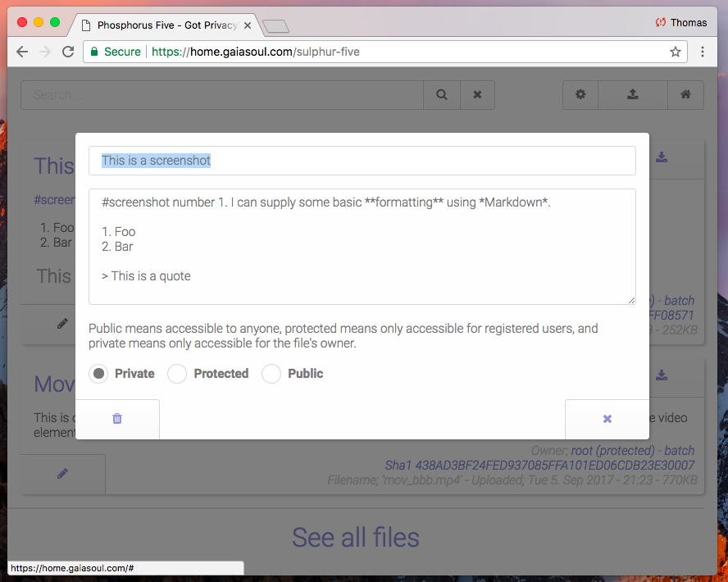Viewport: 728px width, 582px height.
Task: Select the 'Phosphorus Five - Got Privacy' tab
Action: pos(166,25)
